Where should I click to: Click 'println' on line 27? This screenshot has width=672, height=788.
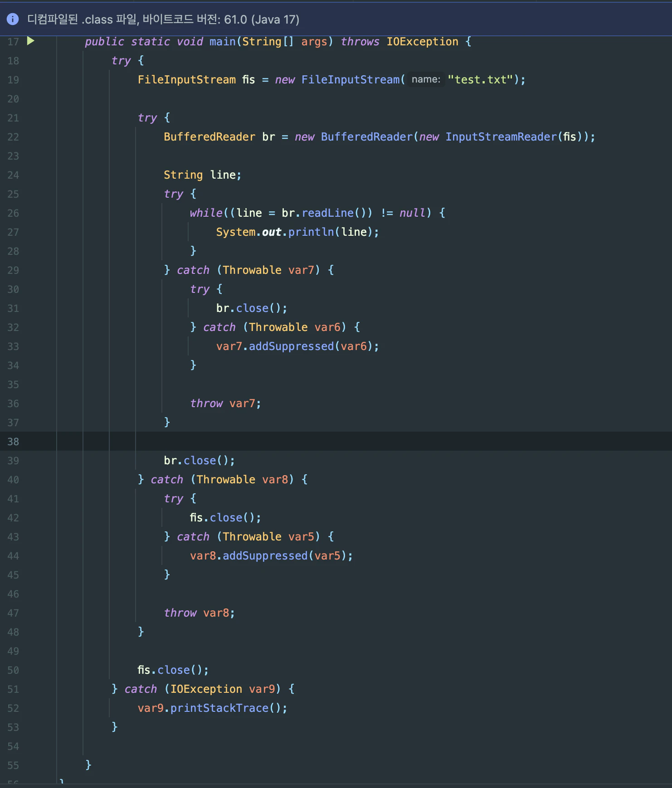click(x=311, y=232)
